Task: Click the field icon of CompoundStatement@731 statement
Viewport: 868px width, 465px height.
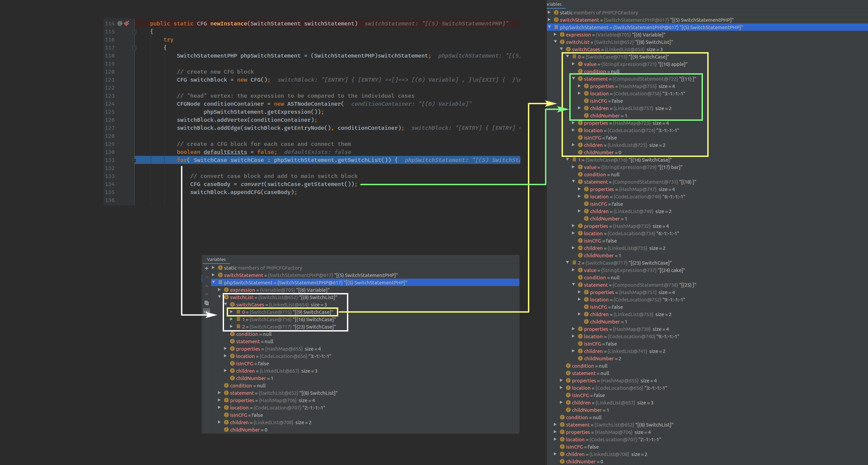Action: tap(580, 182)
